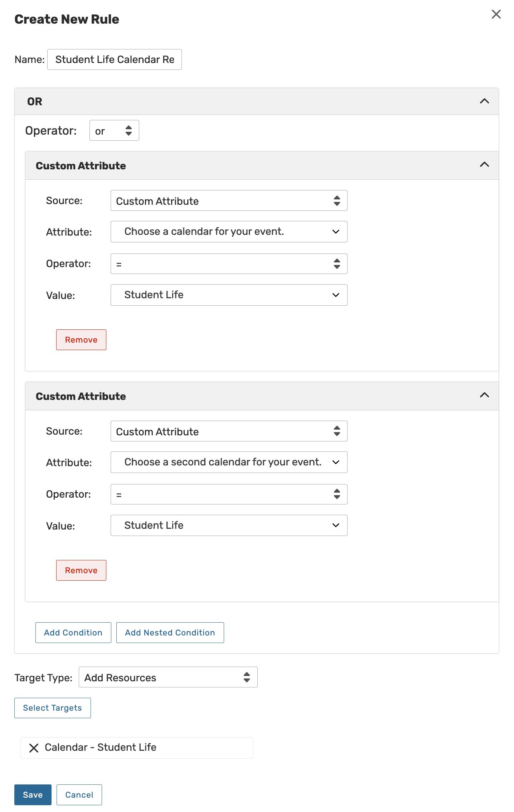Open 'Choose a second calendar' attribute dropdown

[x=229, y=462]
